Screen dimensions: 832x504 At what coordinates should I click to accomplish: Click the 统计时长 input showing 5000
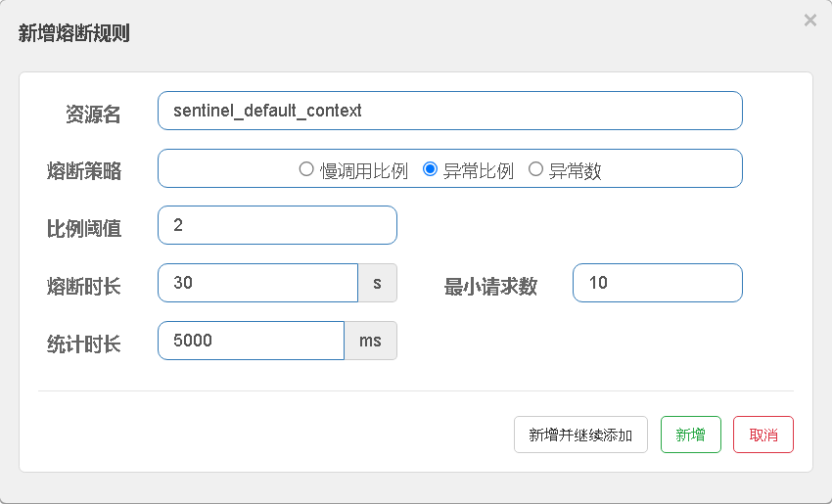(x=251, y=341)
